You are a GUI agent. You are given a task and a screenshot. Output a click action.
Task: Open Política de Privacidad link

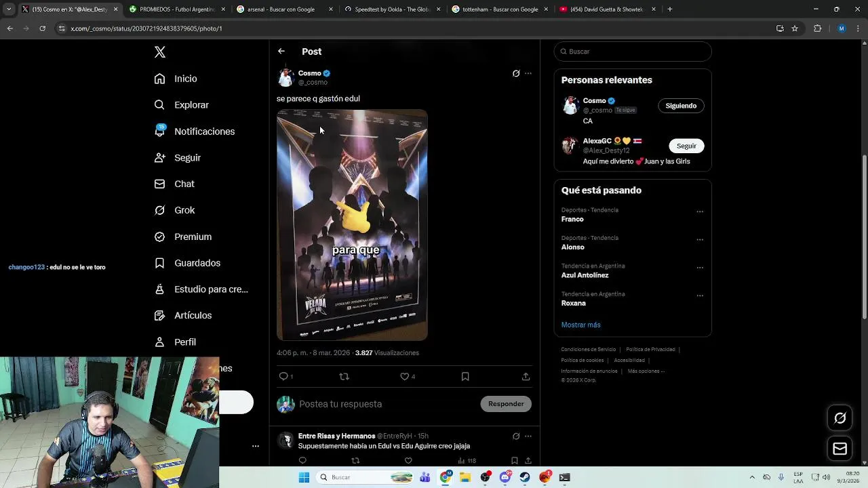[650, 350]
